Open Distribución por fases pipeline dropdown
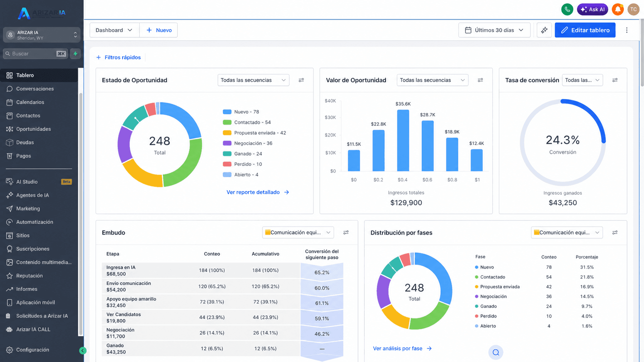Screen dimensions: 644x362 click(x=567, y=232)
